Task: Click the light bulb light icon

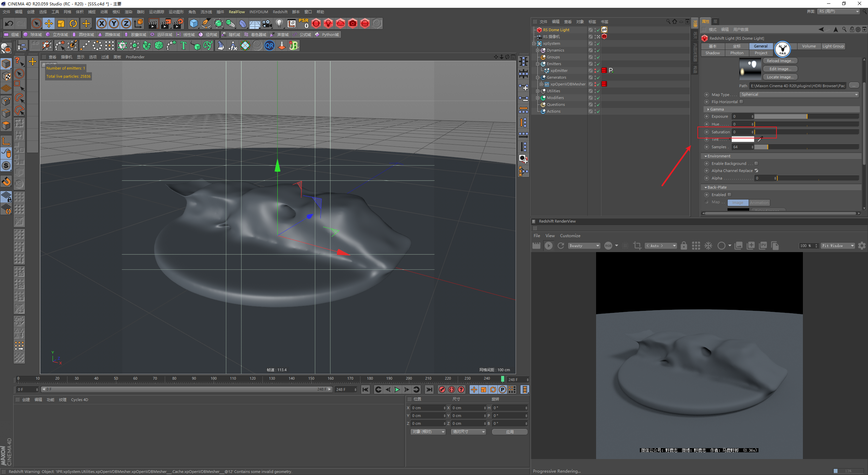Action: [279, 23]
